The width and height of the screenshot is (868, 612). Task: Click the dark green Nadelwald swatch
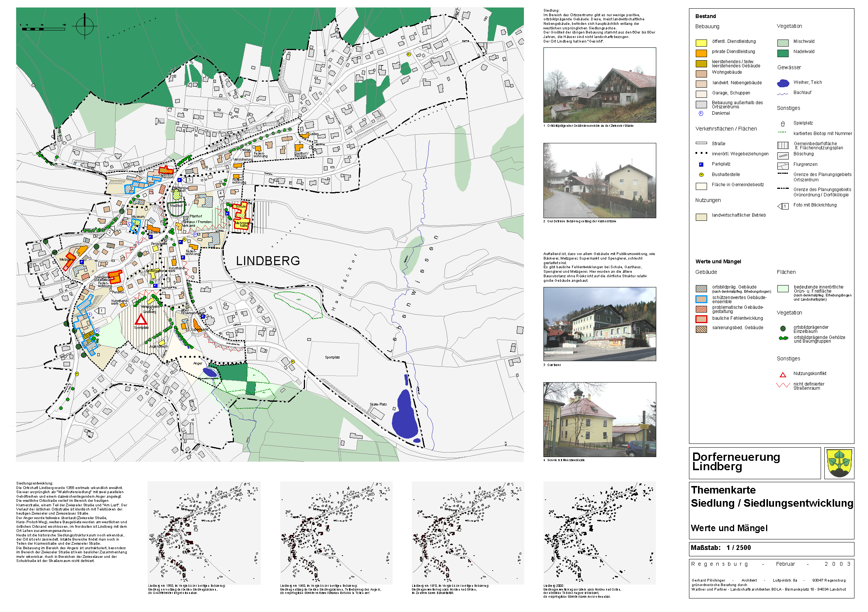[x=783, y=53]
